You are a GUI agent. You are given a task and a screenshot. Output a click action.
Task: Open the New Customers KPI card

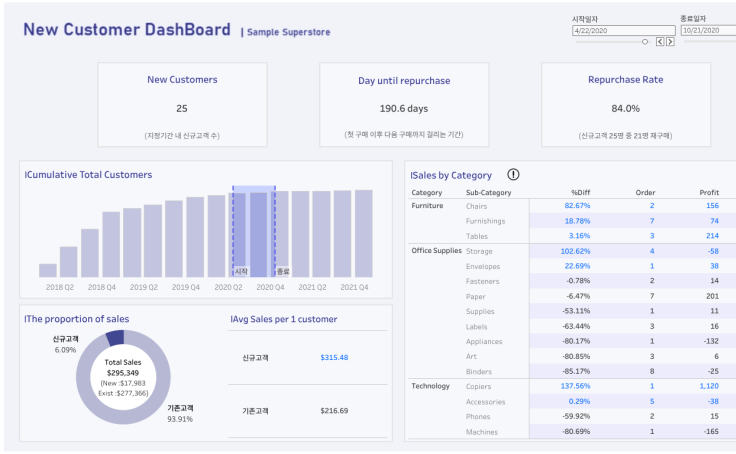coord(182,105)
